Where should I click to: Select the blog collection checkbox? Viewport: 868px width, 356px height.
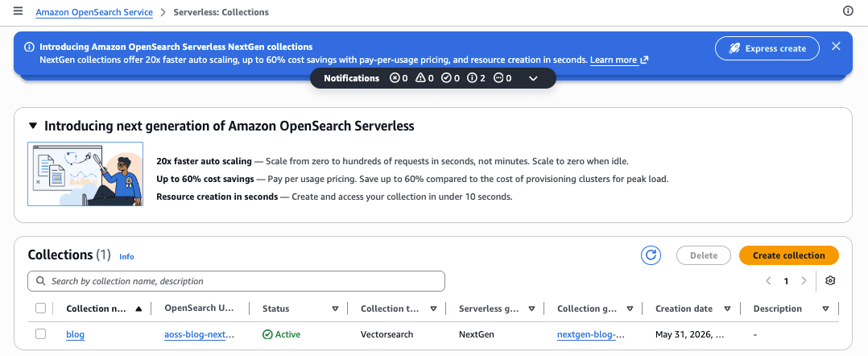click(x=40, y=334)
